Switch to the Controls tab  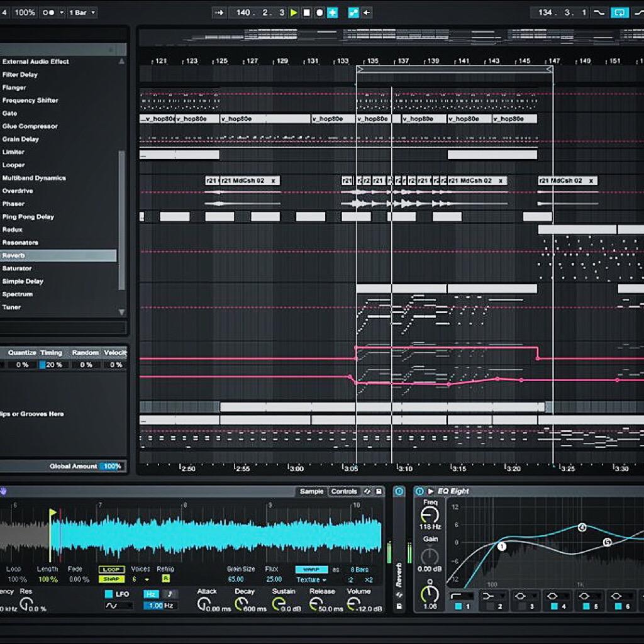[344, 491]
